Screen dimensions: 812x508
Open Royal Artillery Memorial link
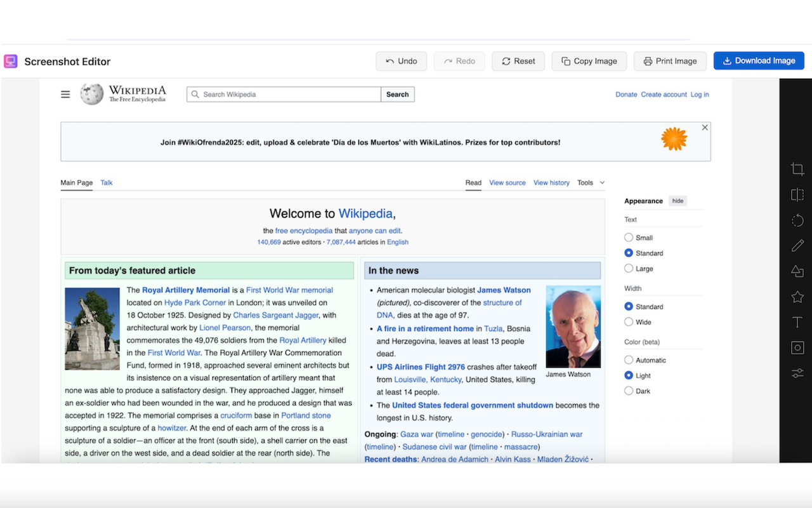coord(186,290)
